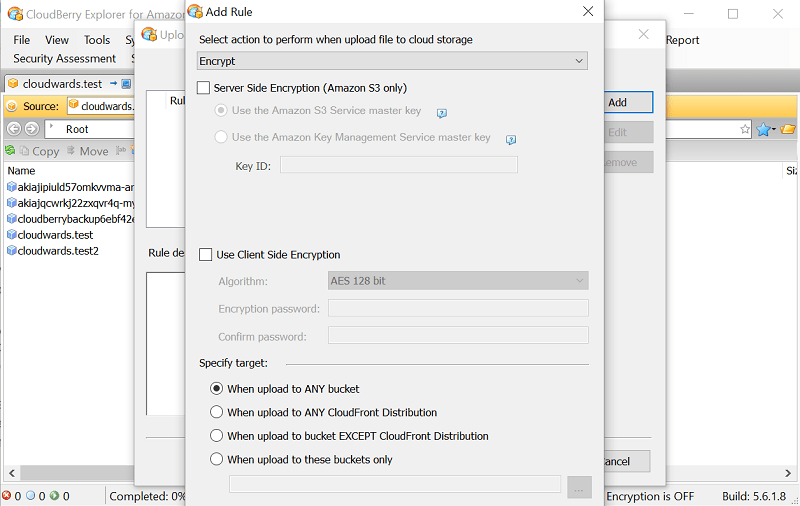This screenshot has height=506, width=800.
Task: Close the Add Rule dialog
Action: [588, 11]
